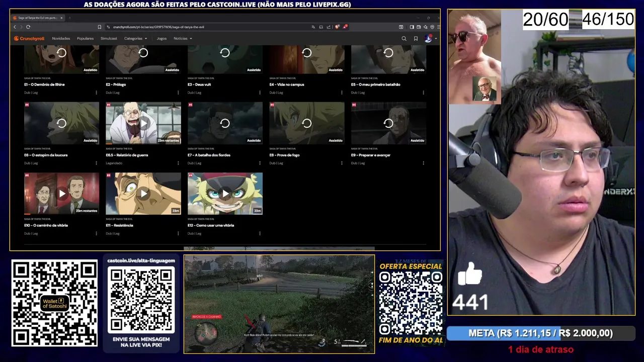Viewport: 644px width, 362px height.
Task: Open Crunchyroll search icon
Action: point(404,38)
